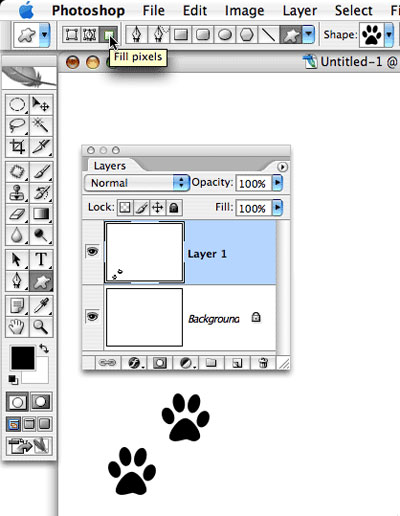
Task: Select the Patch healing tool
Action: point(17,172)
